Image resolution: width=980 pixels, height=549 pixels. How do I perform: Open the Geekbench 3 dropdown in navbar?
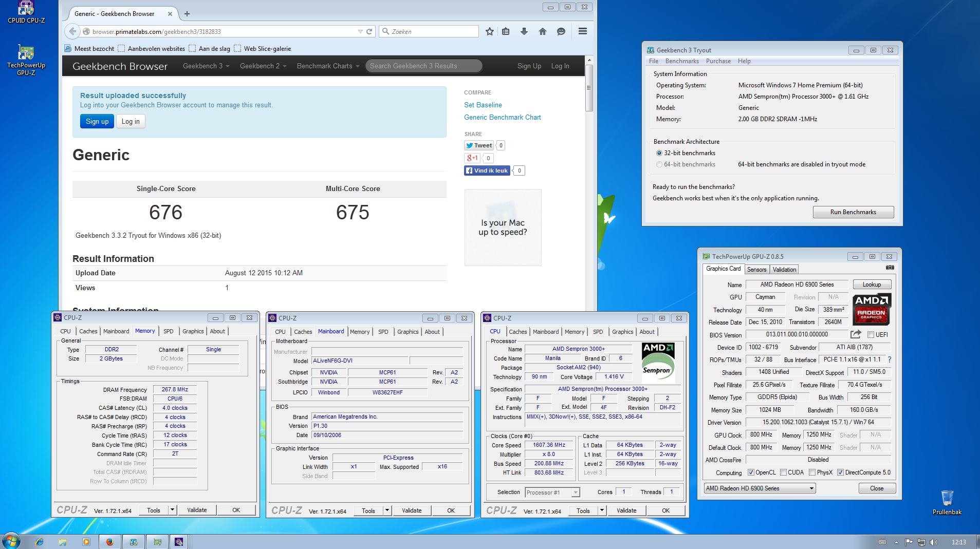(x=206, y=66)
